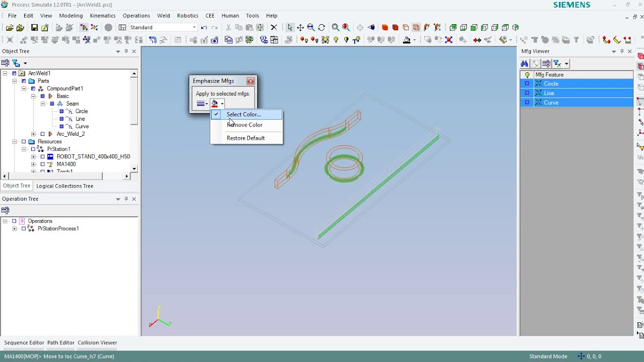Viewport: 644px width, 362px height.
Task: Toggle display checkbox for Resources folder
Action: pos(24,142)
